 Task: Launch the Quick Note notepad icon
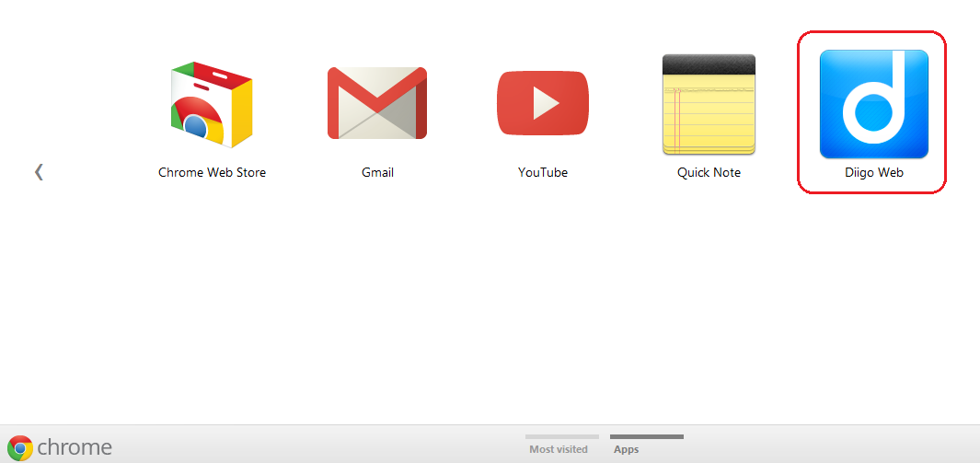[x=709, y=104]
